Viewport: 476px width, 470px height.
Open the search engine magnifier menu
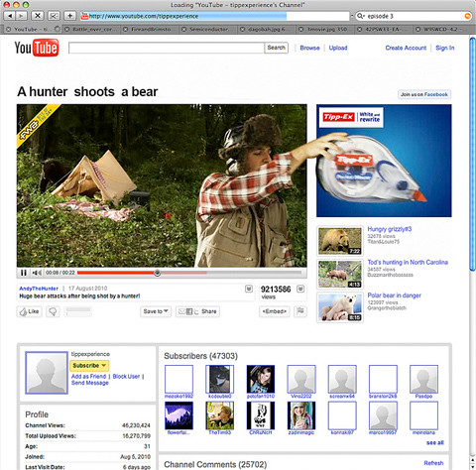(x=361, y=16)
